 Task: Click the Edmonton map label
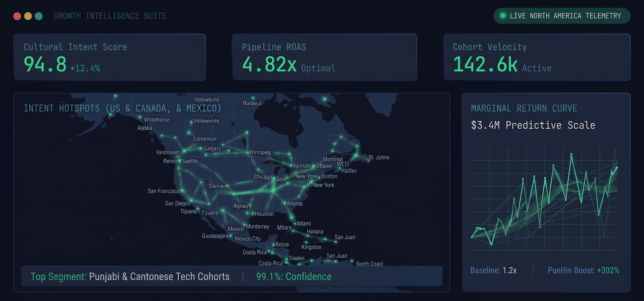pos(205,139)
